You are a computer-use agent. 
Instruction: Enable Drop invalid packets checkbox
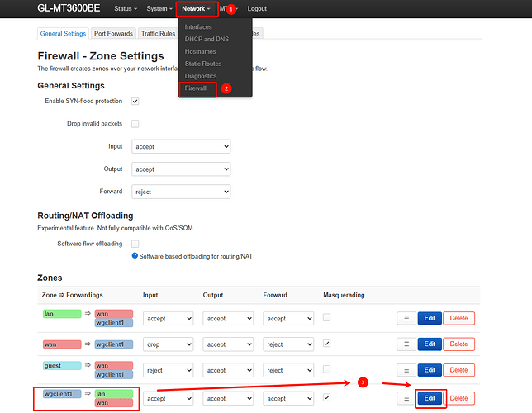[x=135, y=124]
